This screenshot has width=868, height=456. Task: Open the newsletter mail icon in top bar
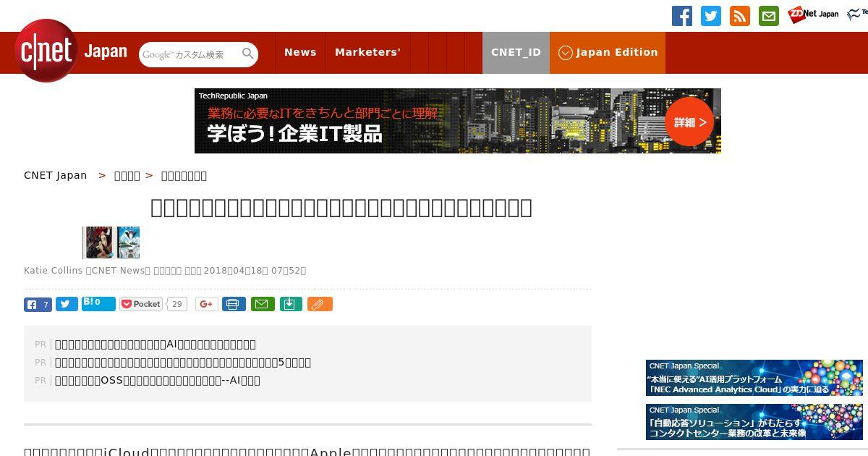pos(769,16)
